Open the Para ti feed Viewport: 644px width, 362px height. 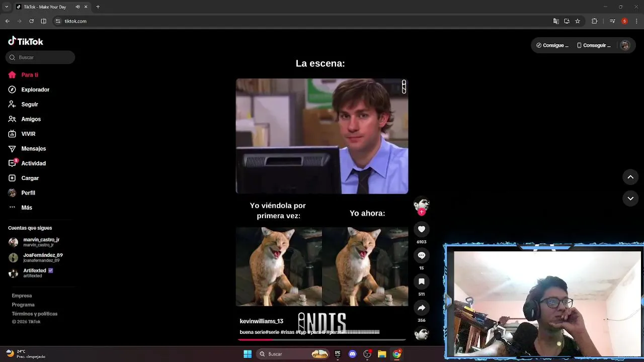click(x=23, y=75)
